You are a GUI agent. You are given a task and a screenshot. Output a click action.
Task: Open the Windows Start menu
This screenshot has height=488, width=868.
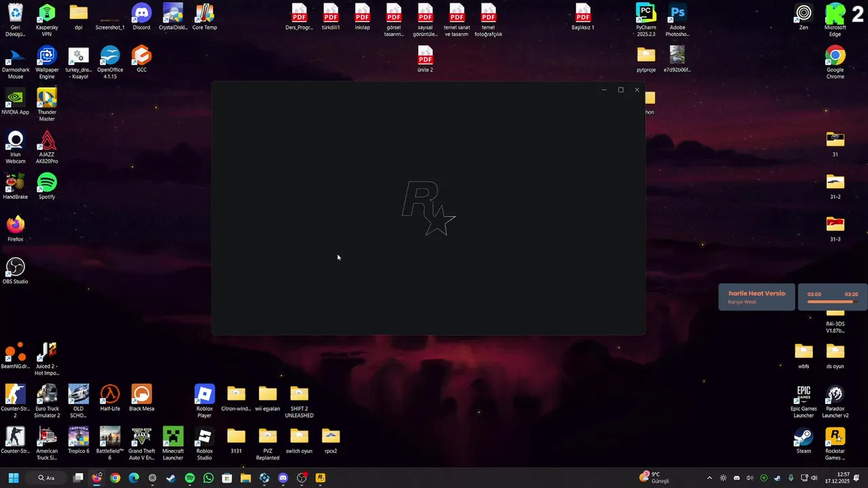(x=14, y=478)
